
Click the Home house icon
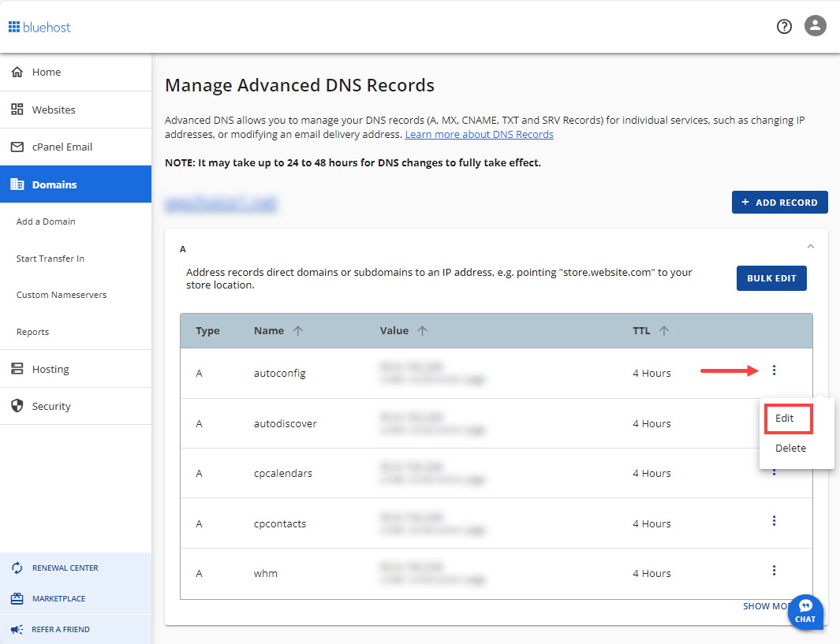click(17, 72)
